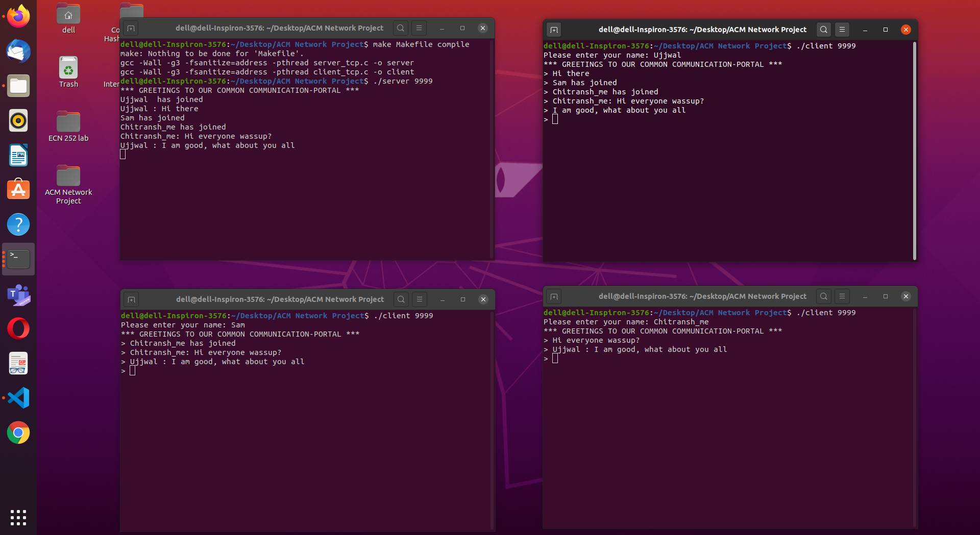Open a new tab in the server terminal

click(x=131, y=28)
